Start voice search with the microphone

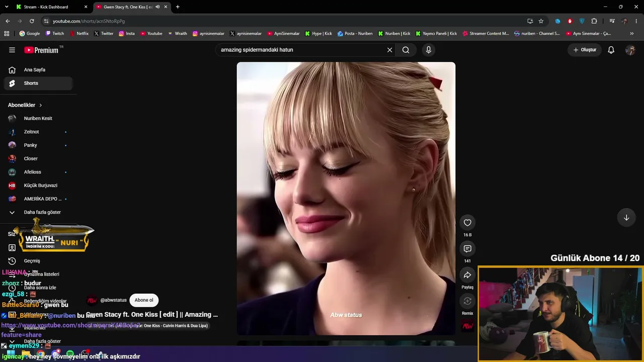[429, 50]
